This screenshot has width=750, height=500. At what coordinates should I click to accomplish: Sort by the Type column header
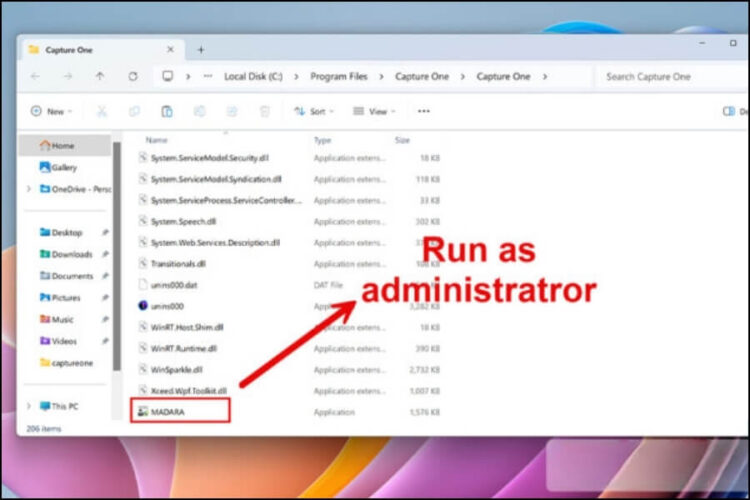coord(322,140)
